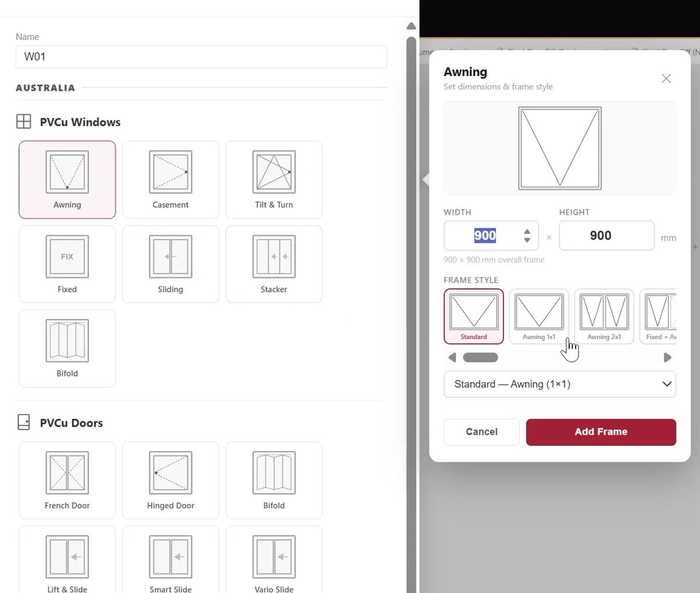Choose the Sliding window type
The image size is (700, 593).
(x=170, y=264)
